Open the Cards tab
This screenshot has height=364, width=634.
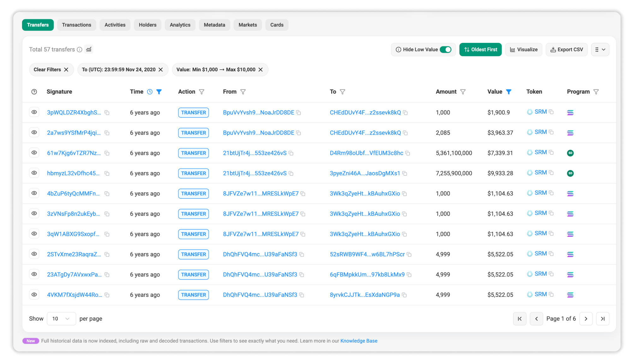click(277, 25)
